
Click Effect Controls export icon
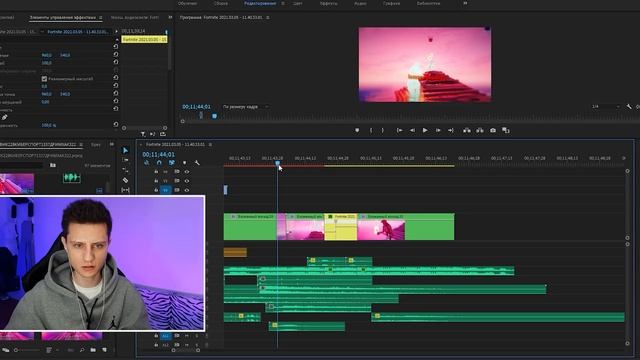(x=163, y=134)
